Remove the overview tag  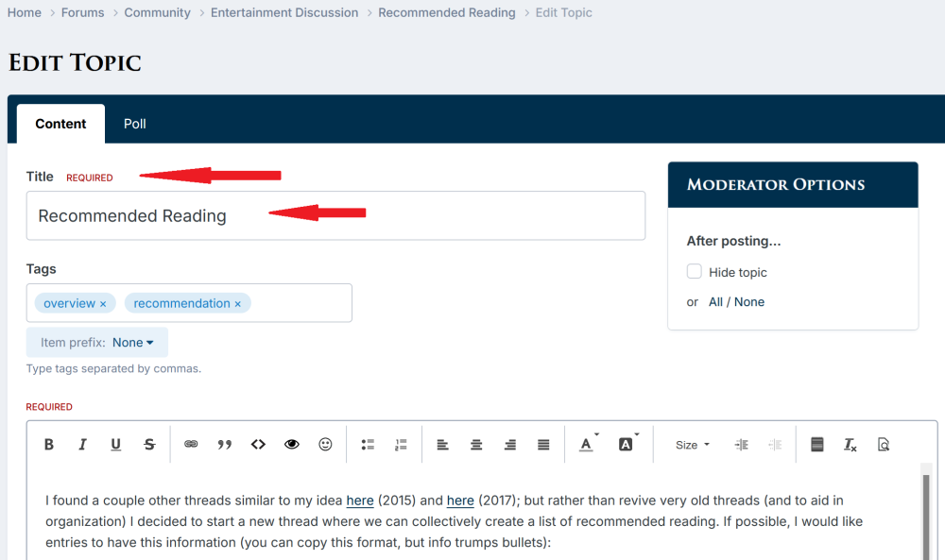[103, 304]
